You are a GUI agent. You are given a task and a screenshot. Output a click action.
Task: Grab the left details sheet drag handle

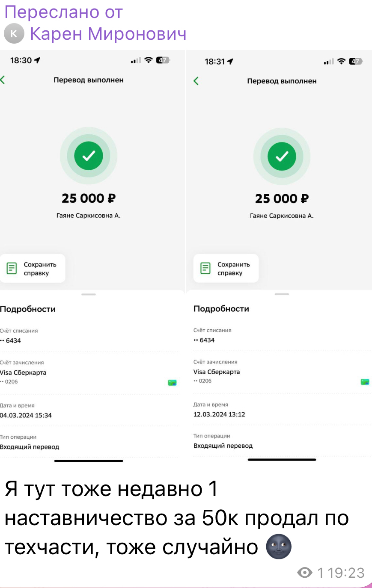[89, 294]
